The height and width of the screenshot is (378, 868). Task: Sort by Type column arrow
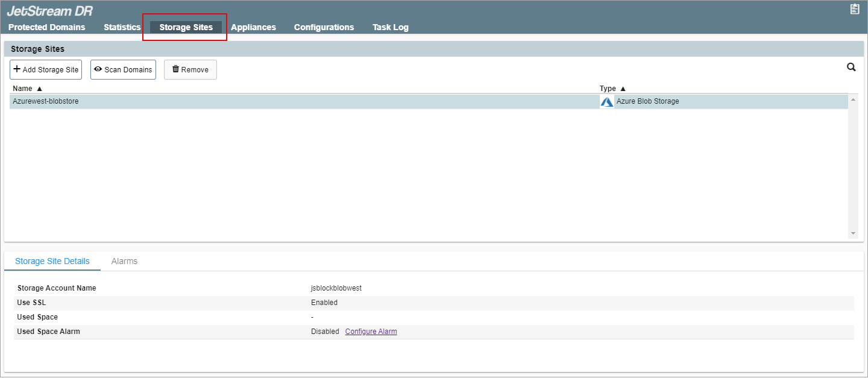623,89
